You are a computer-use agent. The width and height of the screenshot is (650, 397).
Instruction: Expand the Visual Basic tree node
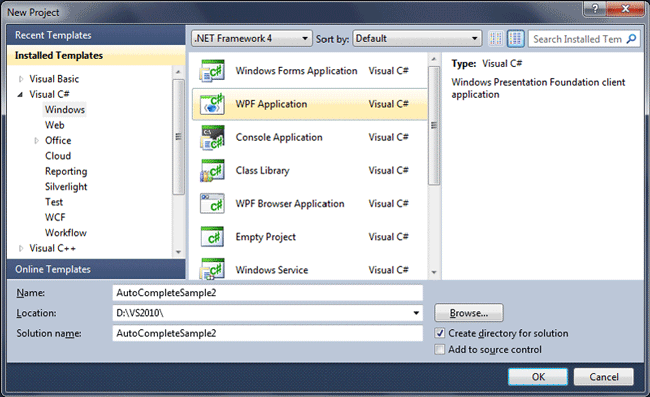21,79
